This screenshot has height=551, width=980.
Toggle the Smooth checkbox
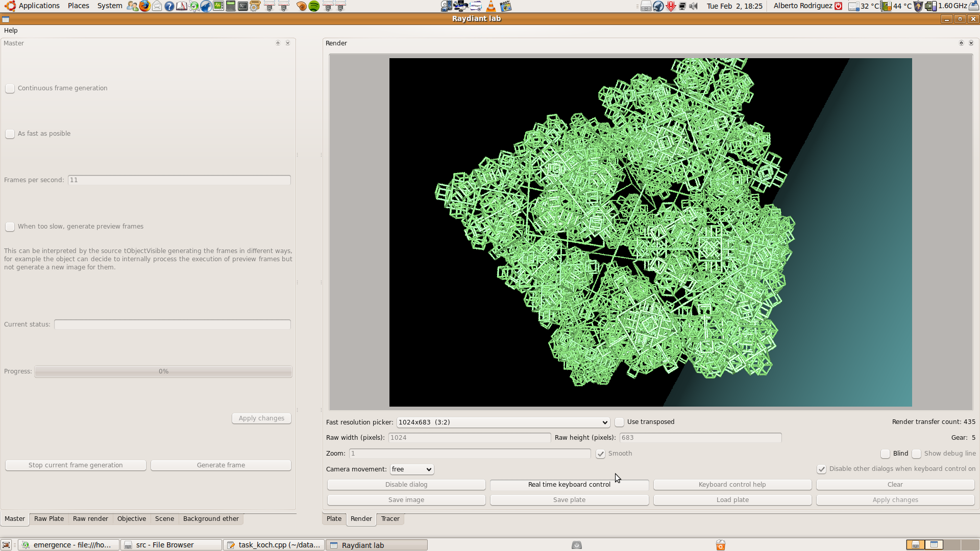click(x=601, y=454)
